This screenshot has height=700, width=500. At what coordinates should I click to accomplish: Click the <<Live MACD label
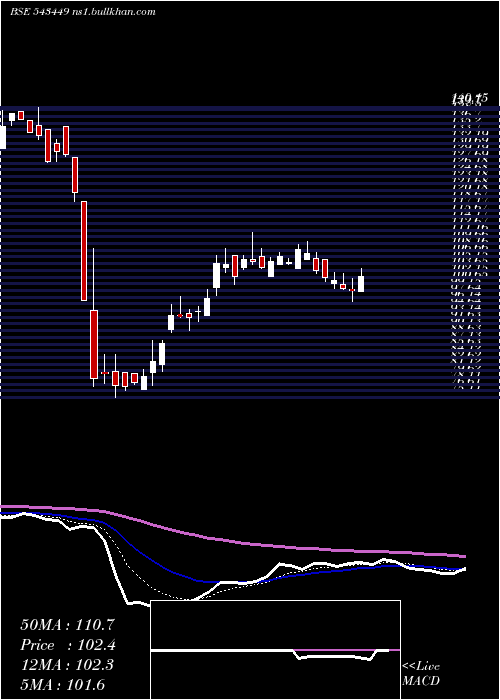click(x=421, y=673)
